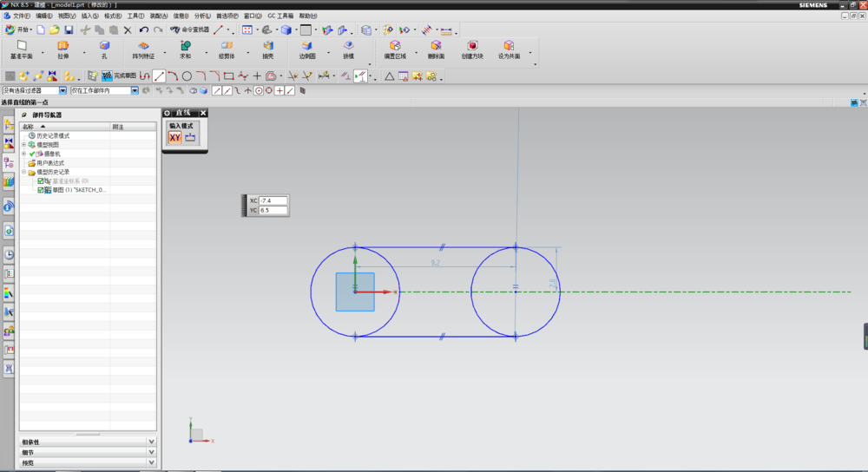Click the 基准平面 (Datum Plane) icon
The height and width of the screenshot is (472, 868).
[22, 47]
